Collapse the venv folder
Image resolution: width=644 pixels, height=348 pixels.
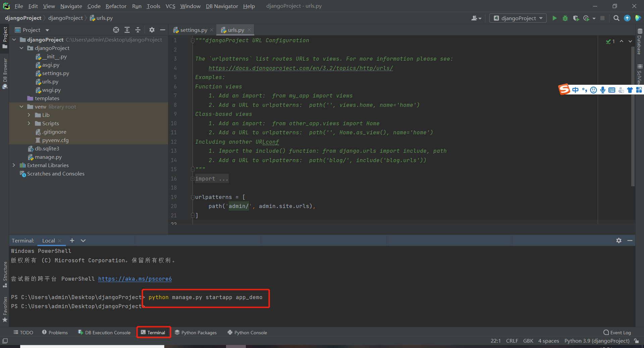point(21,107)
